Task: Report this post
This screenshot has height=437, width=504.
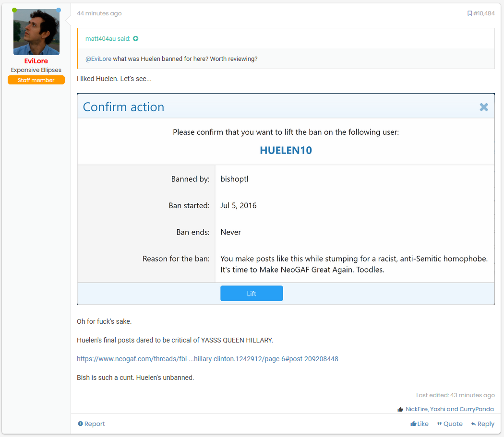Action: 91,424
